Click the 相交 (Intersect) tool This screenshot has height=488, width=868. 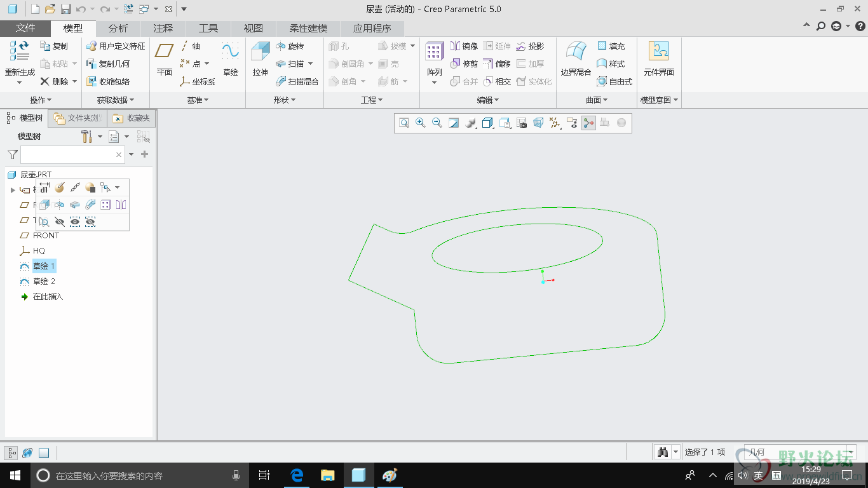[x=497, y=82]
